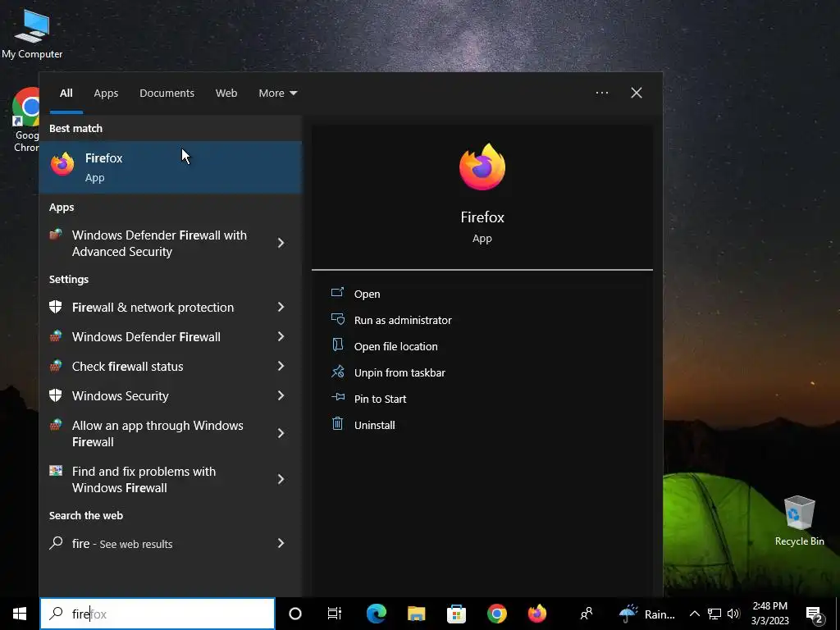The width and height of the screenshot is (840, 630).
Task: Launch Firefox from the taskbar
Action: [536, 614]
